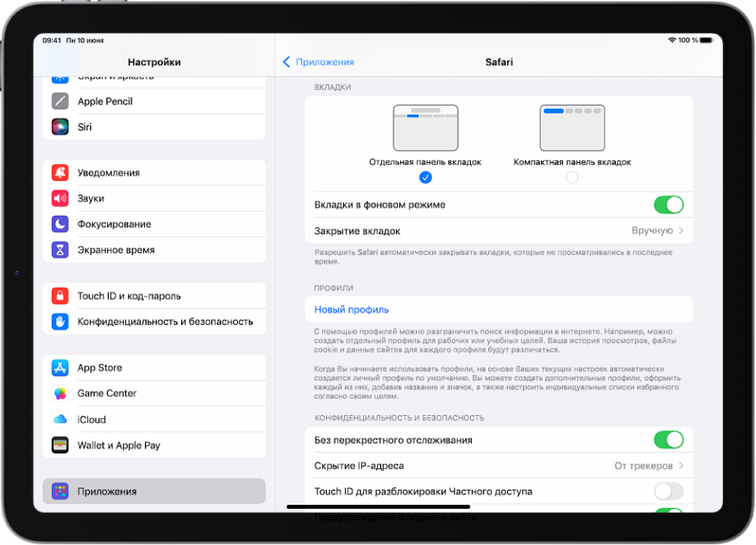Viewport: 756px width, 545px height.
Task: Tap the Game Center icon
Action: point(60,394)
